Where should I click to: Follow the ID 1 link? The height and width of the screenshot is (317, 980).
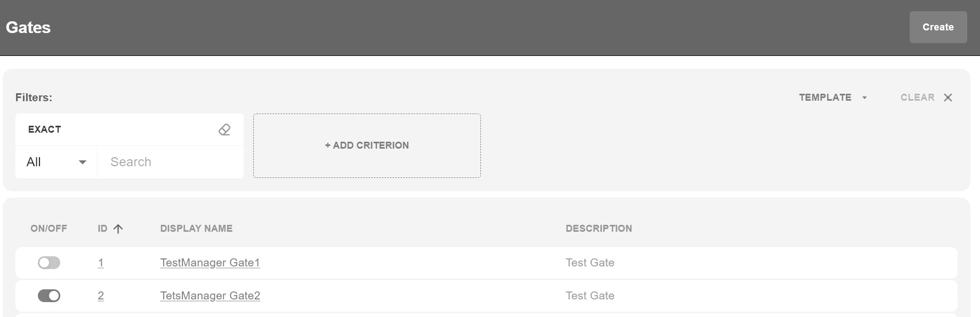(101, 263)
